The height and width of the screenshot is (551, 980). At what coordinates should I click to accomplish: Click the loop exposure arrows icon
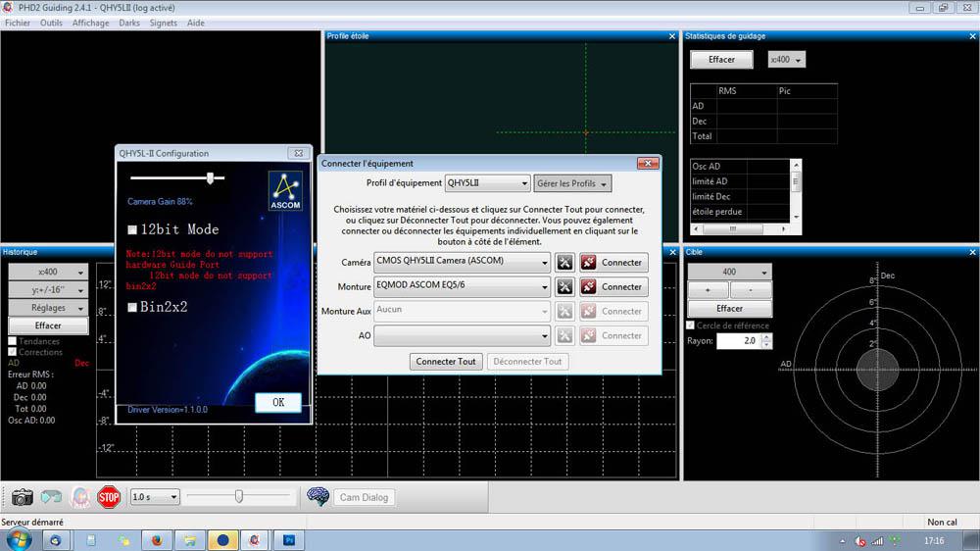click(51, 497)
